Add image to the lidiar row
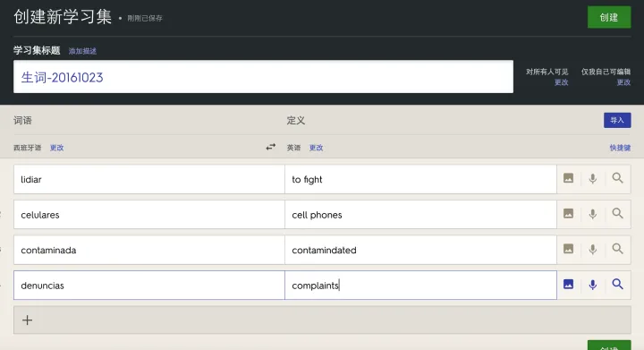 (569, 178)
